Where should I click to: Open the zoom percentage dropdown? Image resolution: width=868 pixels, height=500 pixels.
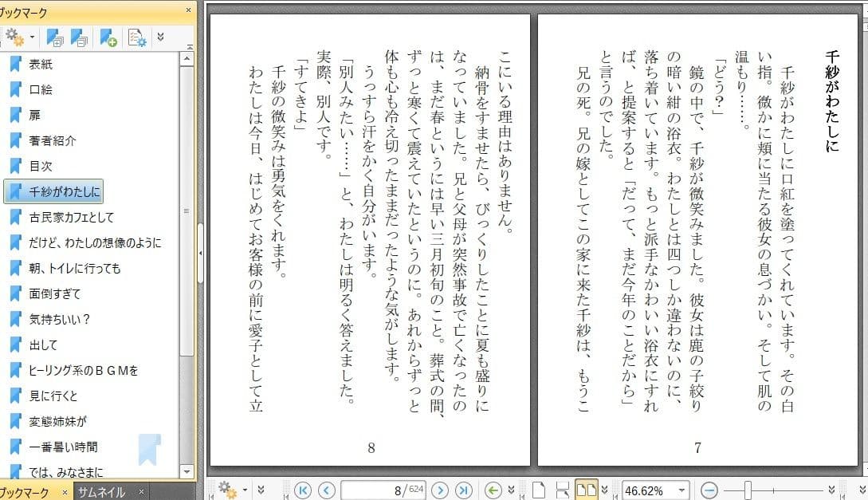point(682,490)
